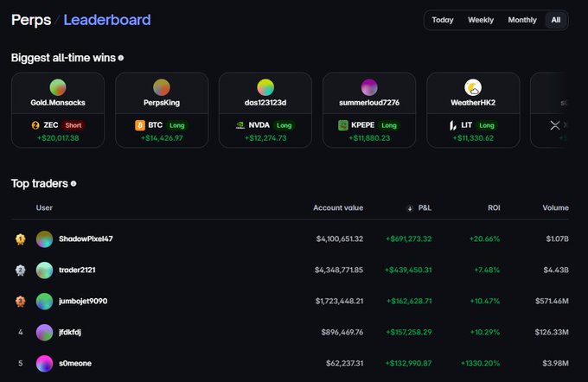The image size is (588, 382).
Task: Click the KPEPE frog icon
Action: tap(342, 125)
